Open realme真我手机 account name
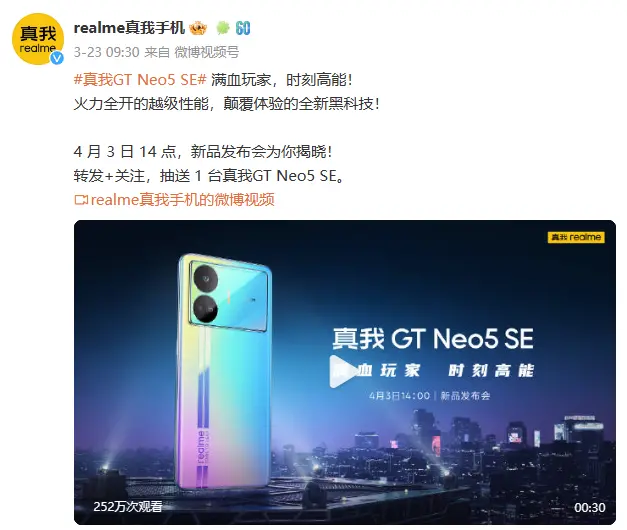 (x=129, y=28)
